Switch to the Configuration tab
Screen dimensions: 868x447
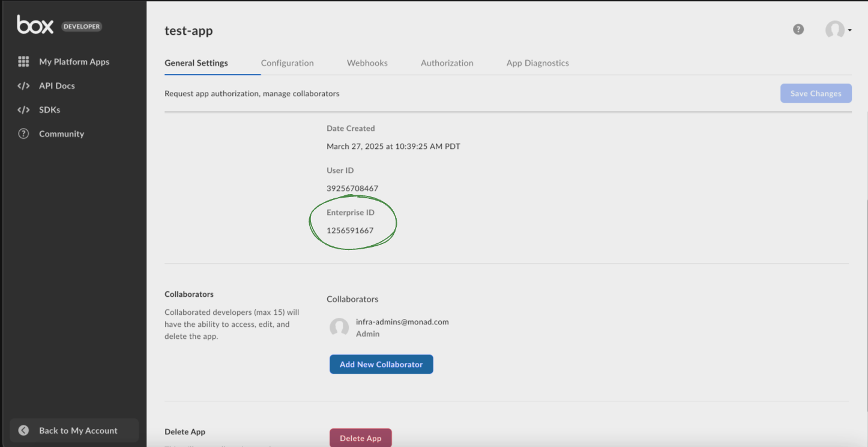pos(287,63)
